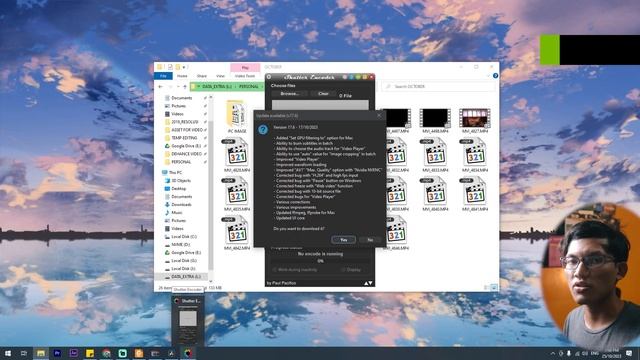640x360 pixels.
Task: Open Task View on taskbar
Action: (24, 353)
